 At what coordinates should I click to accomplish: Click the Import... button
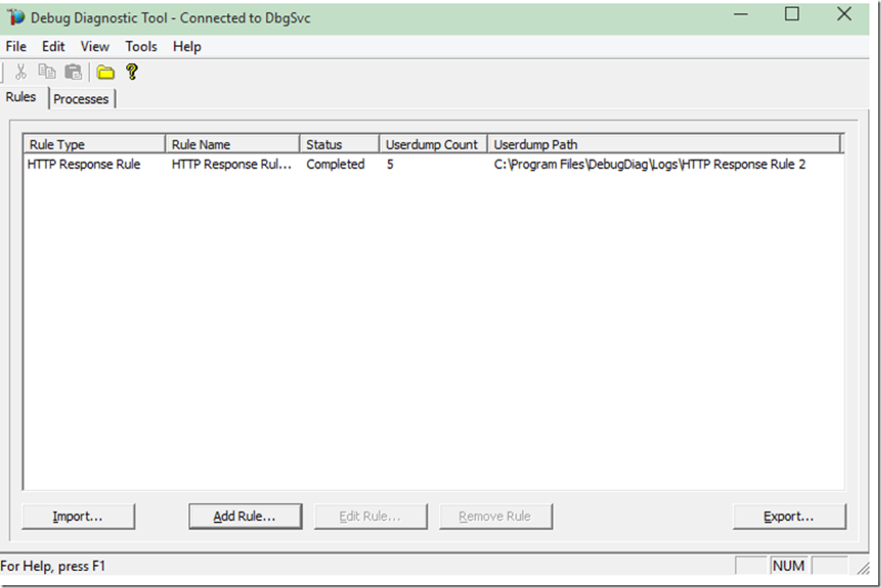[x=78, y=517]
